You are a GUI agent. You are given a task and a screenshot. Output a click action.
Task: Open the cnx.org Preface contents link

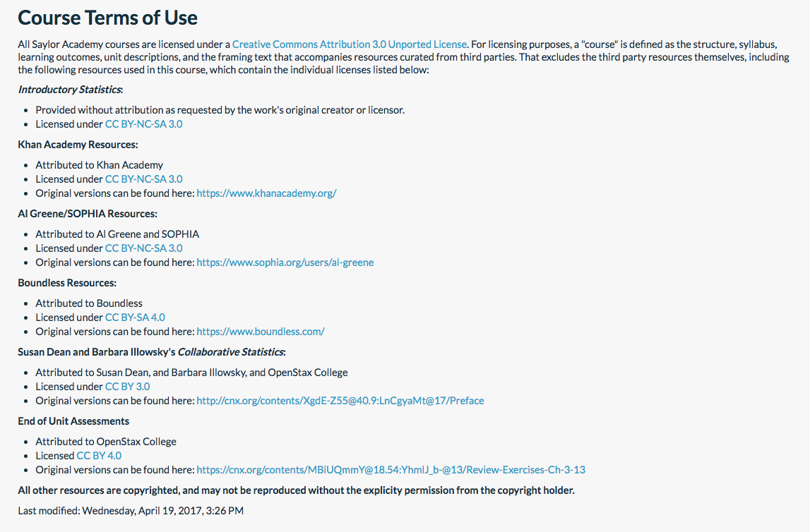[x=340, y=401]
